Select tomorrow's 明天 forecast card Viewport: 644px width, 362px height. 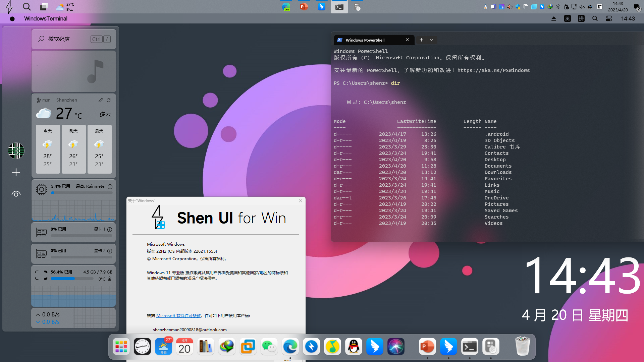pos(73,149)
